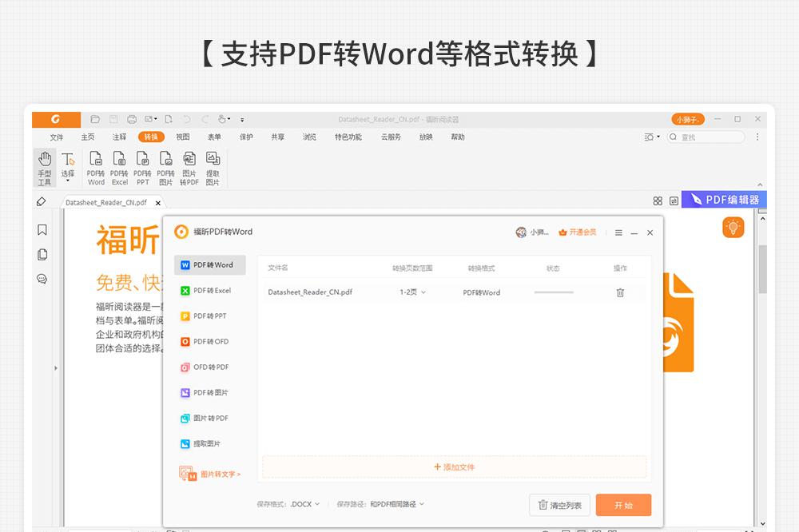Click 提取图片 ribbon icon
Image resolution: width=799 pixels, height=532 pixels.
click(x=213, y=168)
